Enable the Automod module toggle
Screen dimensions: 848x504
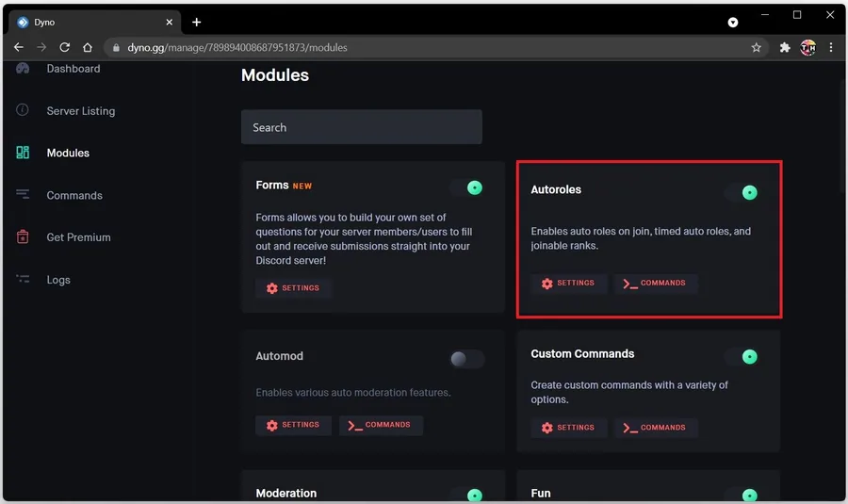click(467, 359)
